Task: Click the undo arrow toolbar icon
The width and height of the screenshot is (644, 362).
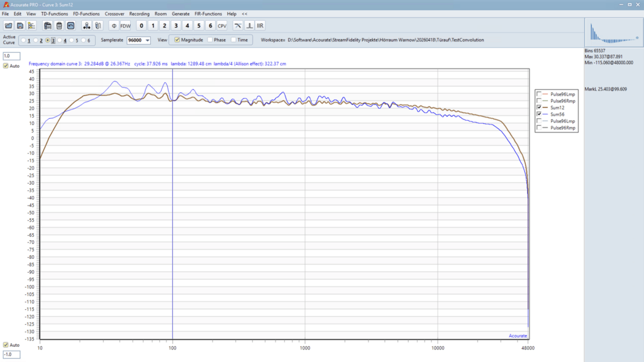Action: click(70, 26)
